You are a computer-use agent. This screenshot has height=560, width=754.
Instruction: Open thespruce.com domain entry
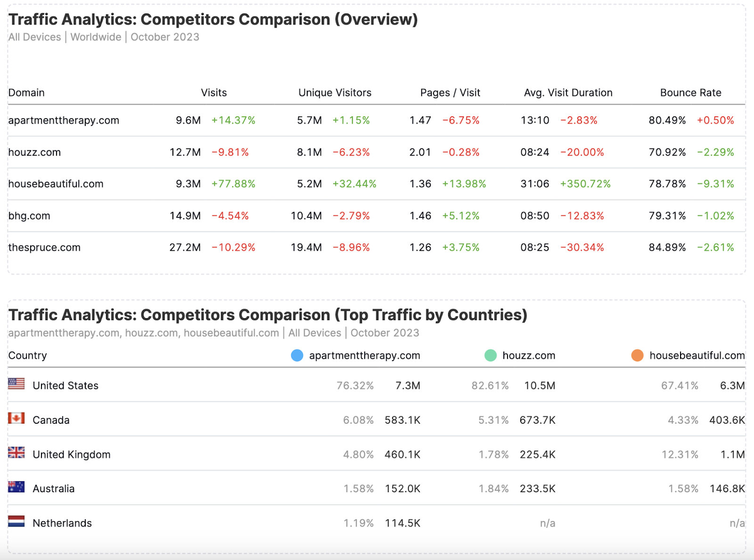(x=45, y=247)
